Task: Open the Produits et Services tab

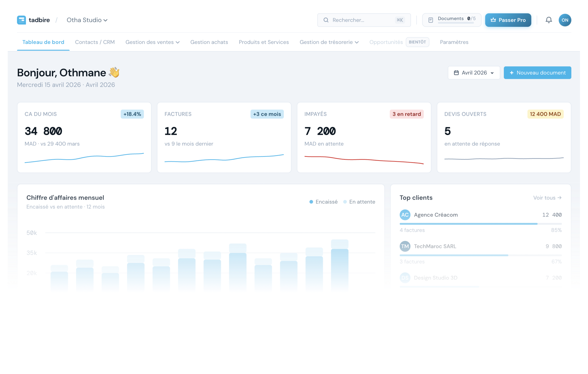Action: pos(264,42)
